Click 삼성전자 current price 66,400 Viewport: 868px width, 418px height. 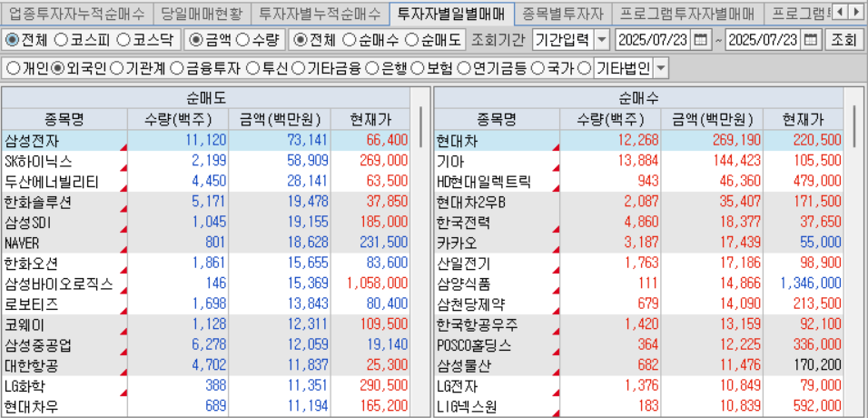[387, 140]
